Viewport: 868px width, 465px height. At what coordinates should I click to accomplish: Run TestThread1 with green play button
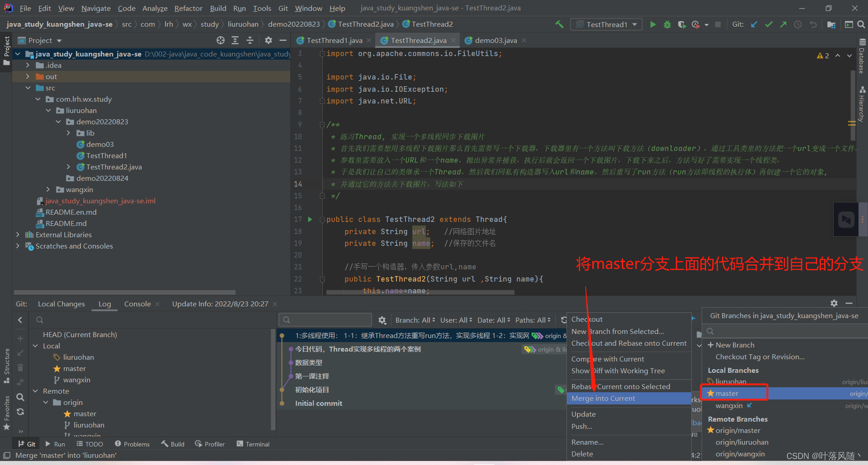coord(653,24)
